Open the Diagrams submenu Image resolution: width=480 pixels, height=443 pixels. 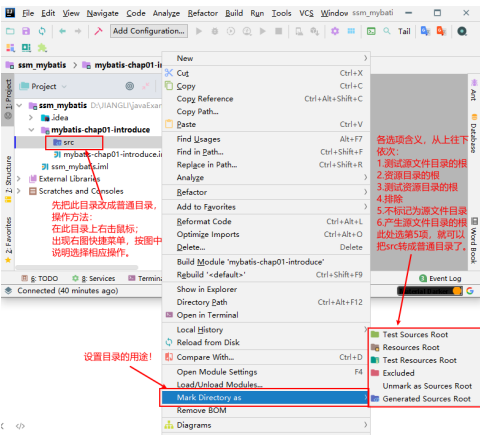[266, 425]
